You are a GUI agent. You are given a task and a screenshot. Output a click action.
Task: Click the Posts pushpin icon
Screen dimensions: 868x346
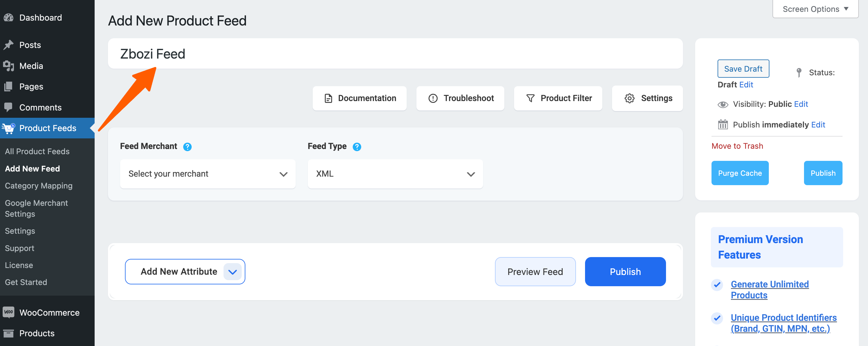[x=8, y=45]
